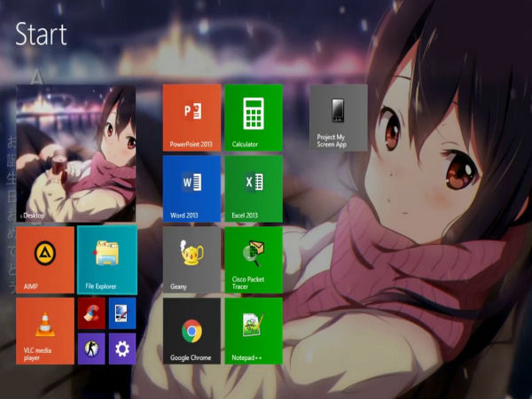Open the Geany editor tile

pos(192,259)
